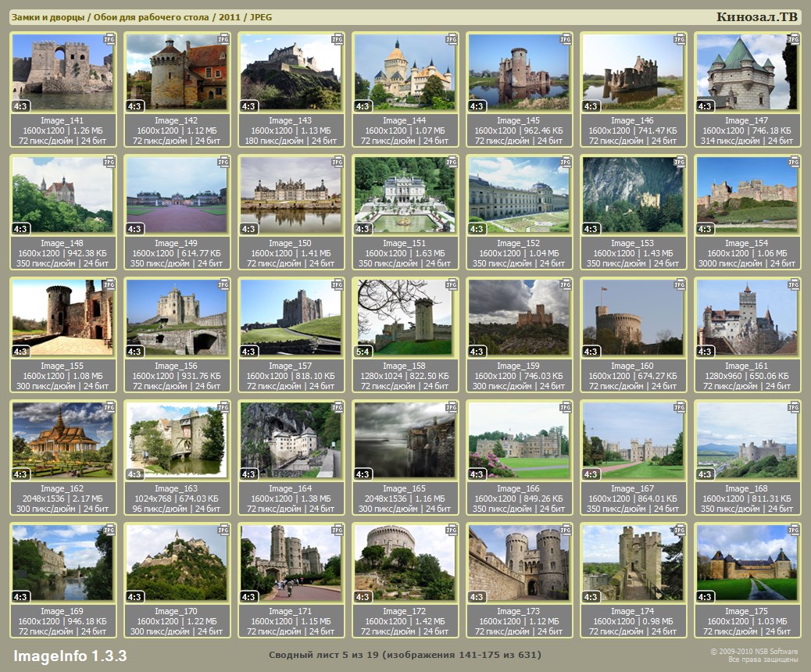This screenshot has height=672, width=811.
Task: Open the Image_173 twin tower gate thumbnail
Action: coord(519,563)
